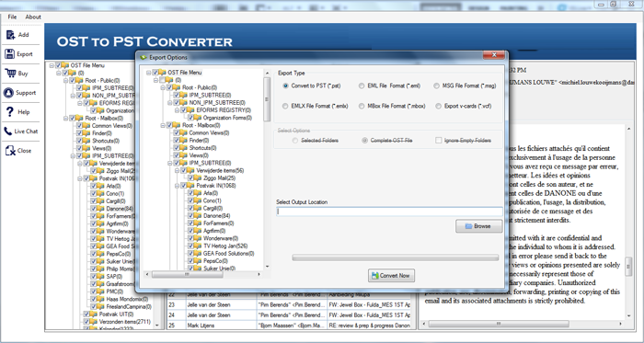Collapse OST File Menu node in dialog tree
This screenshot has height=343, width=644.
point(149,73)
